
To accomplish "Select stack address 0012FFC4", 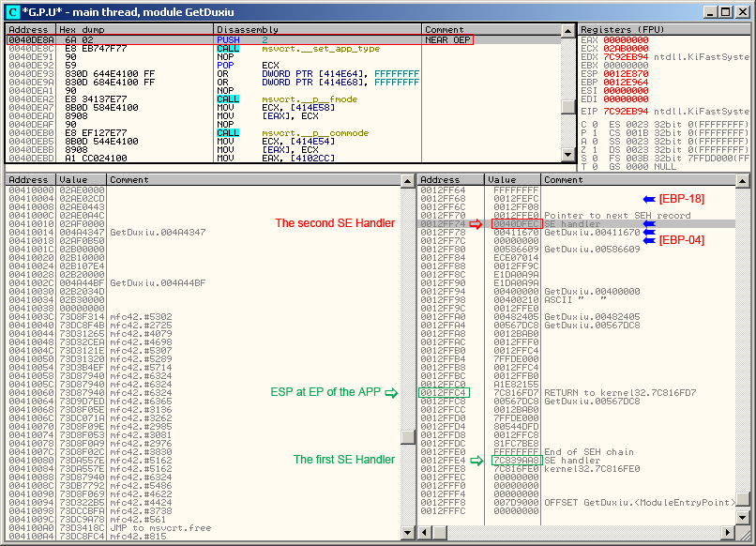I will 444,393.
